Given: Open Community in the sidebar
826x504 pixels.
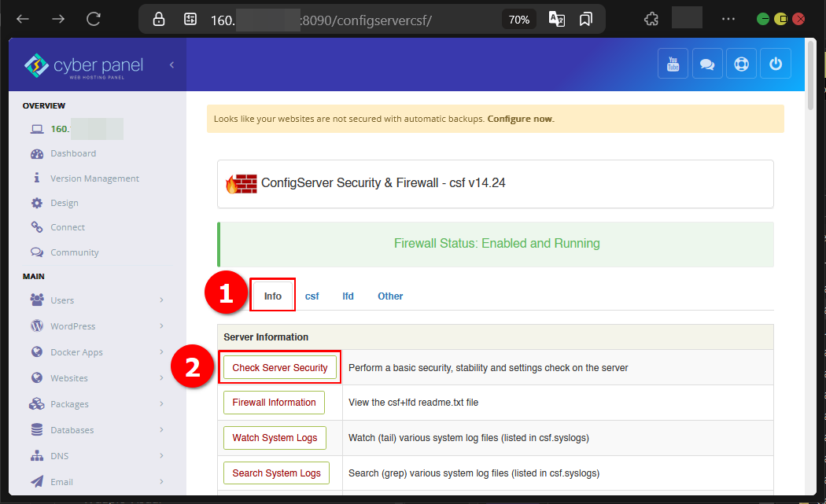Looking at the screenshot, I should 74,252.
